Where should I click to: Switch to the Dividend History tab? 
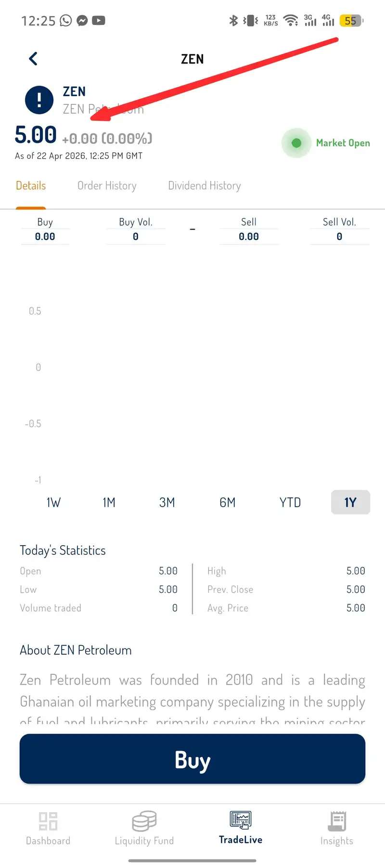coord(205,186)
